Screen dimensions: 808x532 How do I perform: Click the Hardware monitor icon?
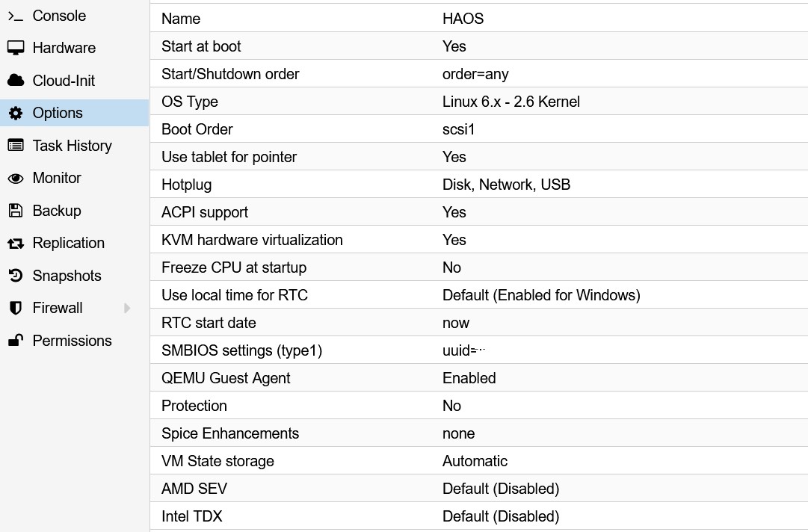pyautogui.click(x=15, y=48)
